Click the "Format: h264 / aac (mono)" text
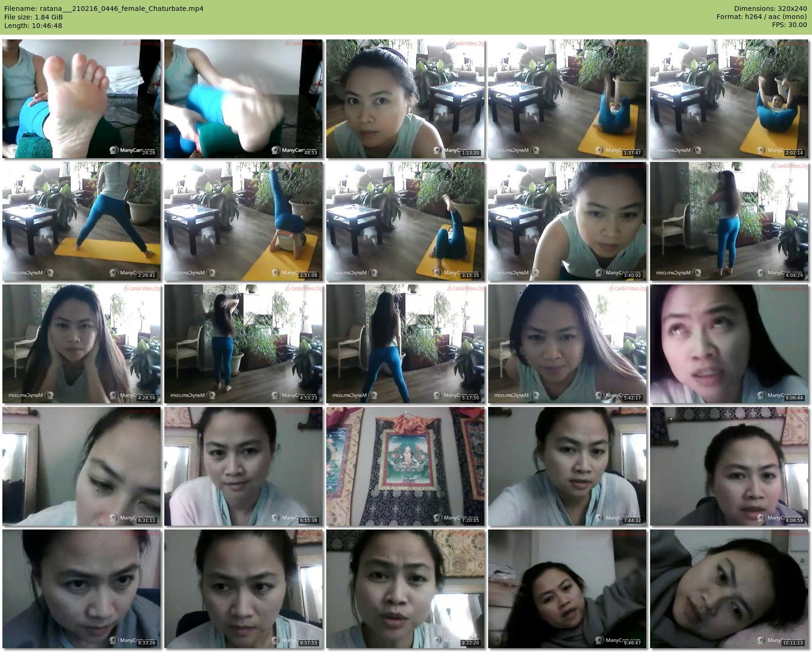 (762, 17)
